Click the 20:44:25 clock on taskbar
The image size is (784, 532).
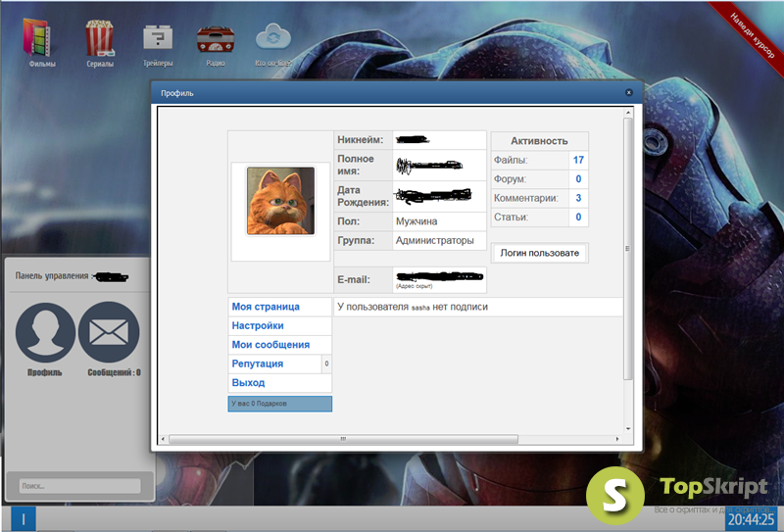point(752,519)
